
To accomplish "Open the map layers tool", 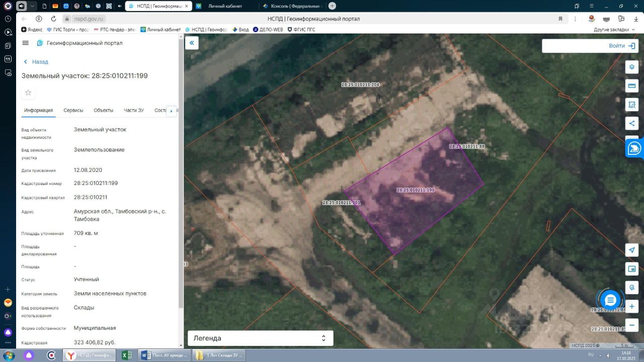I will click(x=632, y=67).
